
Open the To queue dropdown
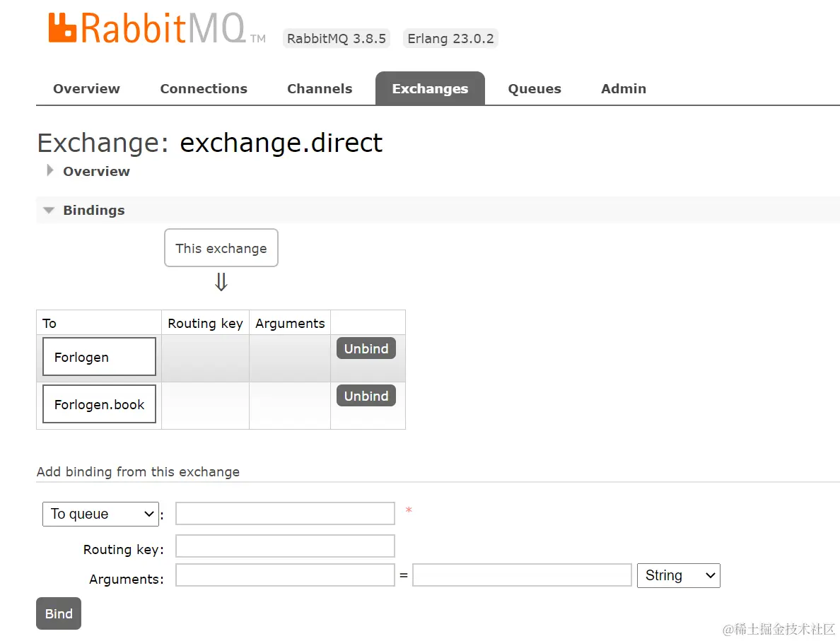[100, 514]
